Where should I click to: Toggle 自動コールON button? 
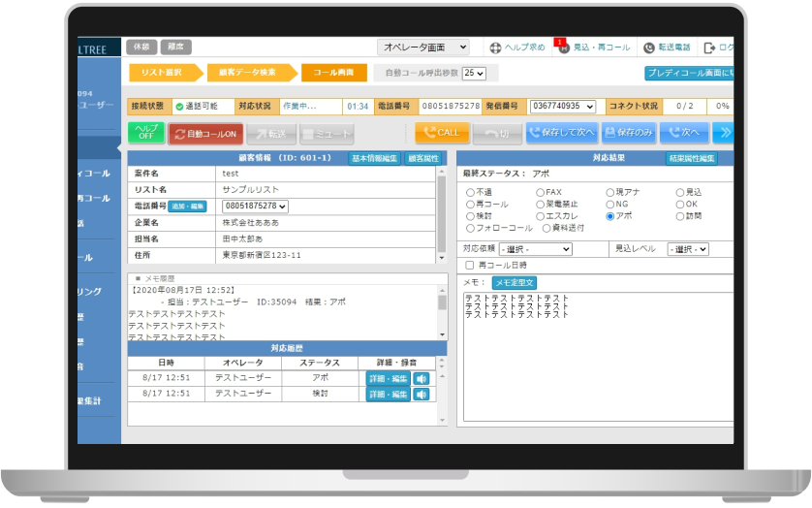click(x=205, y=133)
